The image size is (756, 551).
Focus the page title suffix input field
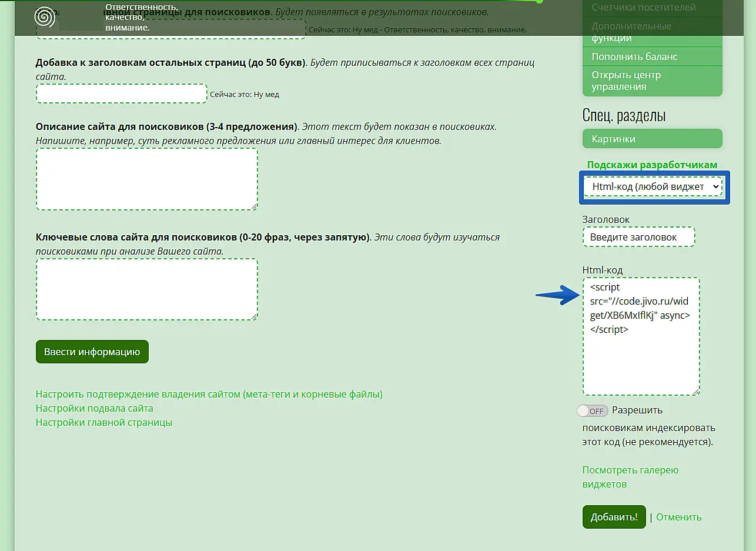tap(122, 93)
